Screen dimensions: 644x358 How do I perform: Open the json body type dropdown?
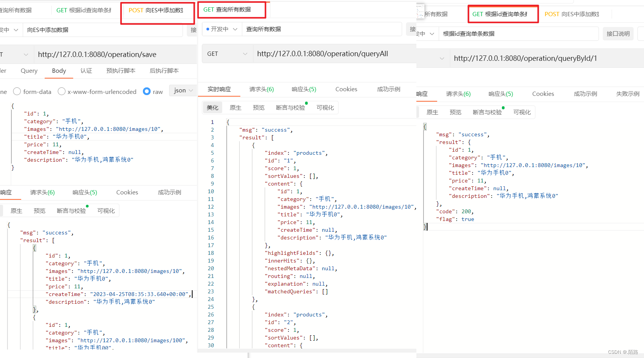(183, 90)
